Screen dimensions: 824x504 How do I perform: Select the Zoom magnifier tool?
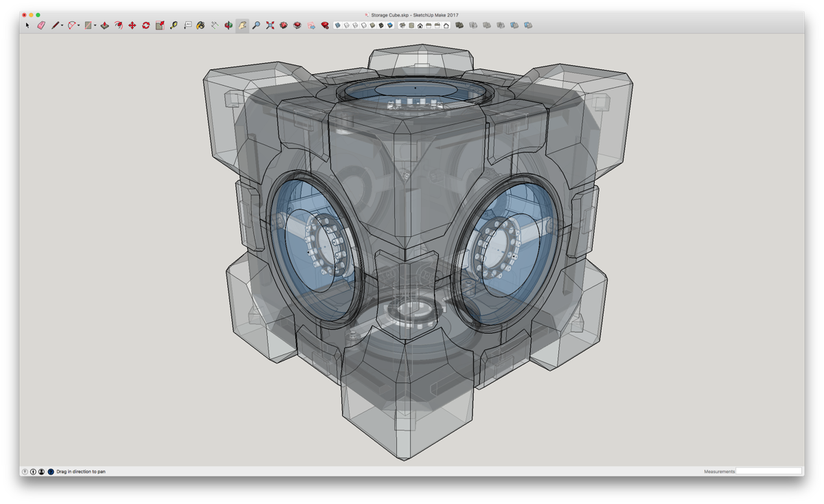pyautogui.click(x=256, y=25)
